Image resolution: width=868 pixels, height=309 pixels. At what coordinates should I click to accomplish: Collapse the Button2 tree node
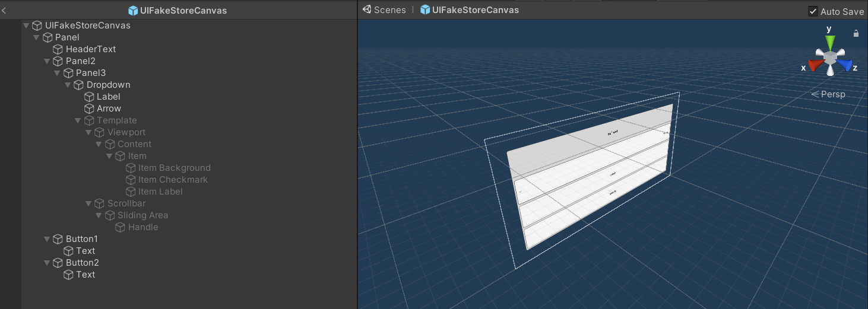47,263
